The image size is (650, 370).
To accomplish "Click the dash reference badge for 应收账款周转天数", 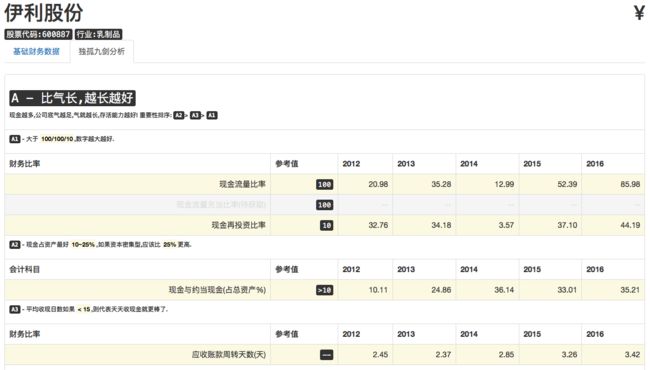I will [x=326, y=355].
